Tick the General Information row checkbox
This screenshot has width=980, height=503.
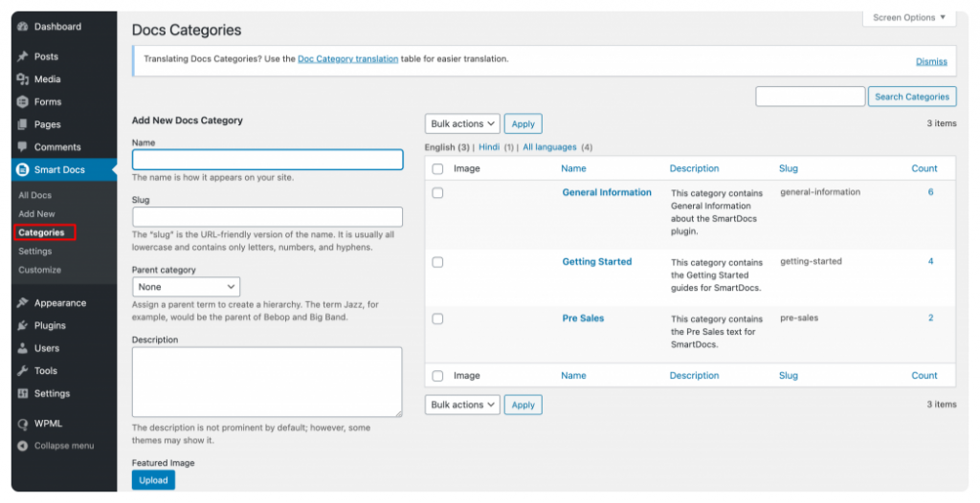(x=437, y=193)
